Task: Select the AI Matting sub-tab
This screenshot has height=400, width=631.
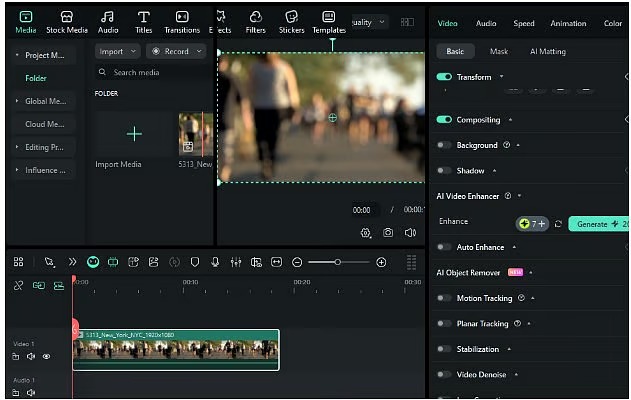Action: (x=548, y=51)
